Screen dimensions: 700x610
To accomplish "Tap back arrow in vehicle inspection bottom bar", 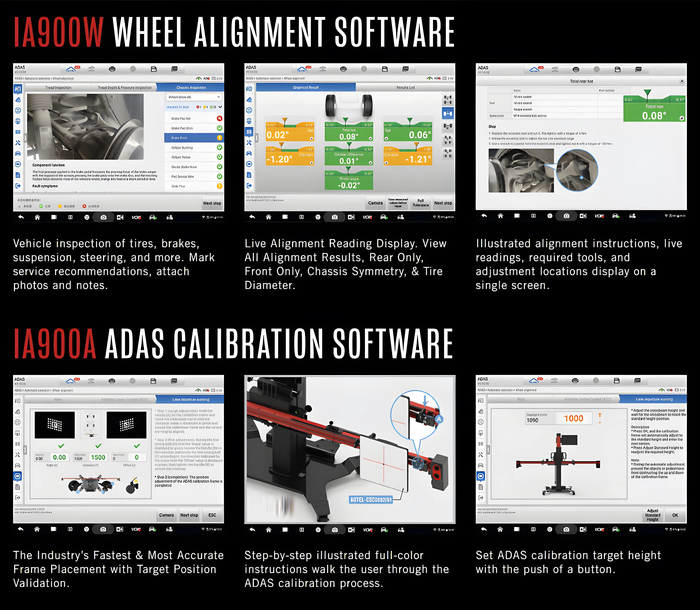I will (x=21, y=217).
